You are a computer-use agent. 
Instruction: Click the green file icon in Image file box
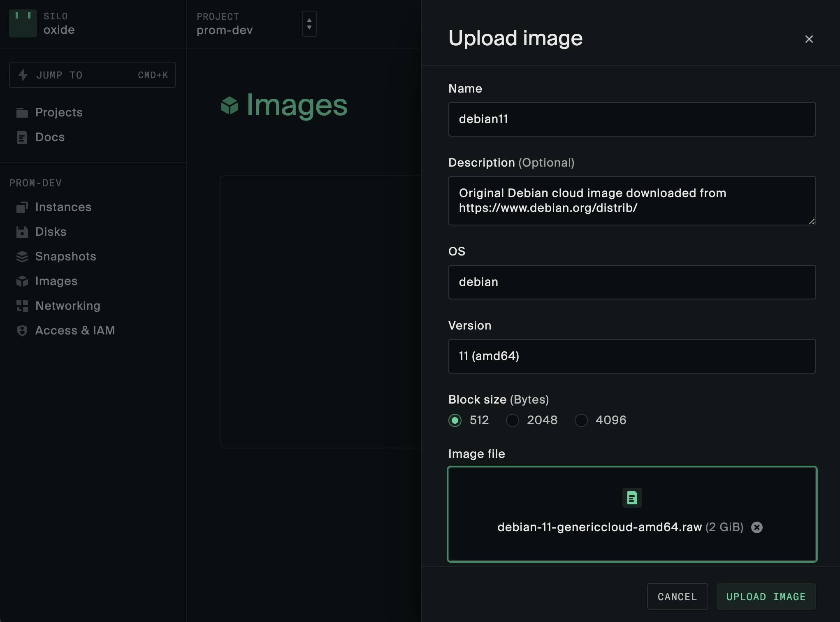[x=632, y=498]
